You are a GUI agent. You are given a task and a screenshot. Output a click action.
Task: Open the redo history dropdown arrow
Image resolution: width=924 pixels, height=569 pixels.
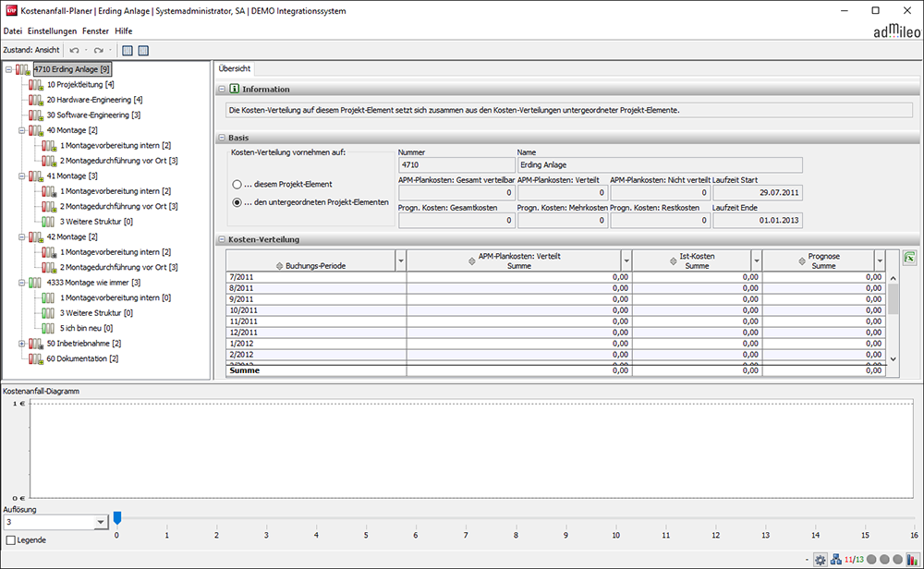pyautogui.click(x=110, y=50)
